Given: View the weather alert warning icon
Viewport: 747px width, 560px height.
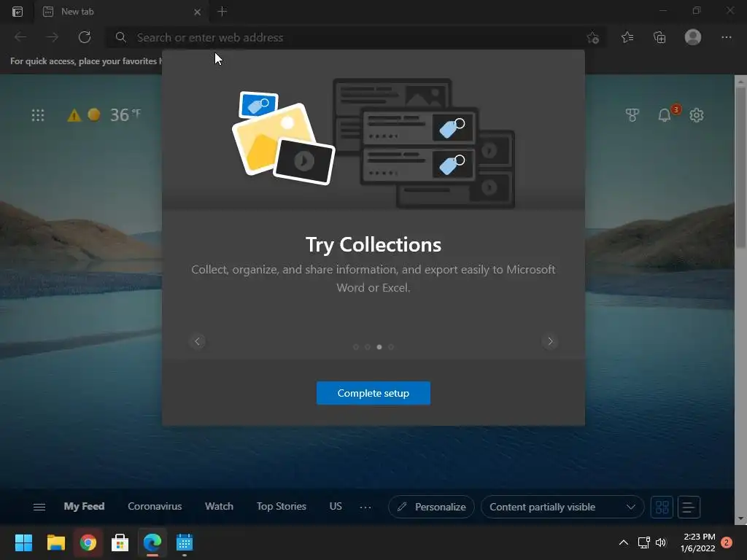Looking at the screenshot, I should point(74,115).
